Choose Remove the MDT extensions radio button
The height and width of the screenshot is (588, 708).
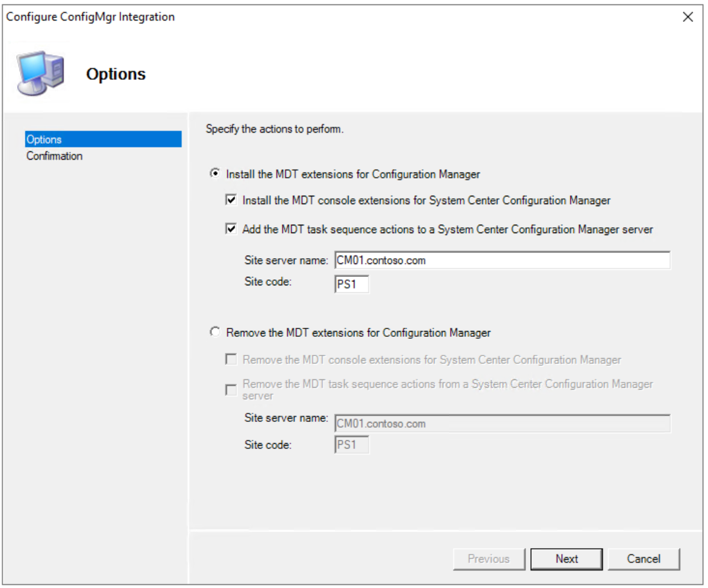point(215,332)
